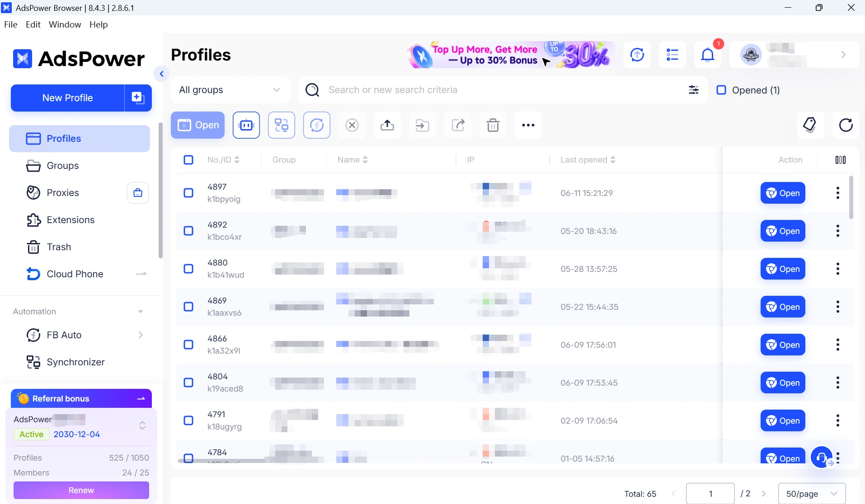Open profile 4866 with Open button
The image size is (865, 504).
pyautogui.click(x=783, y=345)
